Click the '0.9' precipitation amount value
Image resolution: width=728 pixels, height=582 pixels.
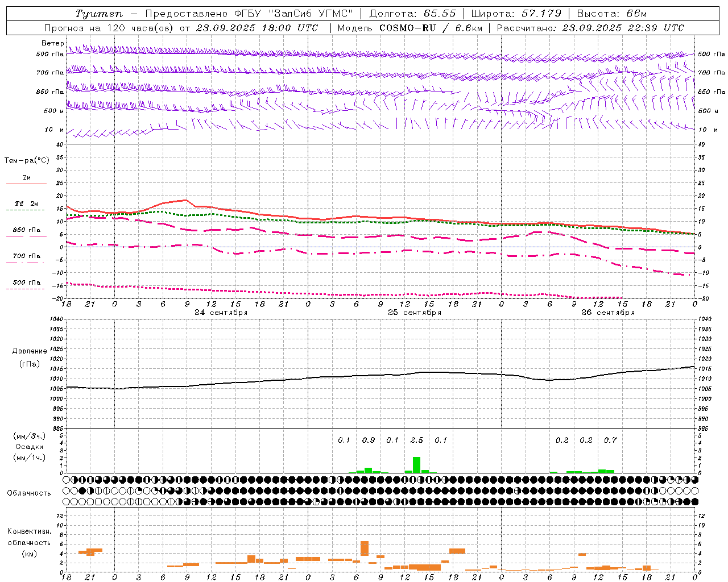coord(369,440)
